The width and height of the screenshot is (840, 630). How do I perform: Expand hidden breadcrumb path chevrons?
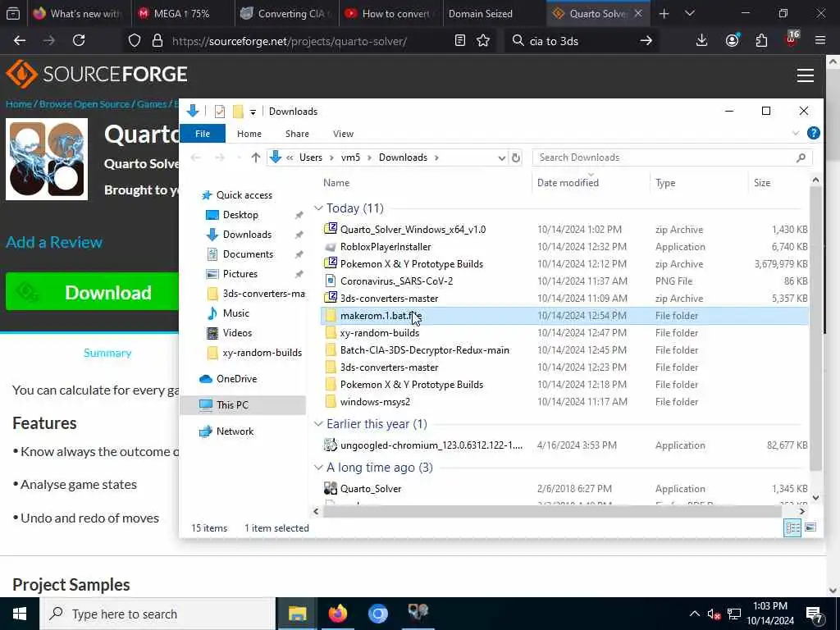tap(290, 157)
